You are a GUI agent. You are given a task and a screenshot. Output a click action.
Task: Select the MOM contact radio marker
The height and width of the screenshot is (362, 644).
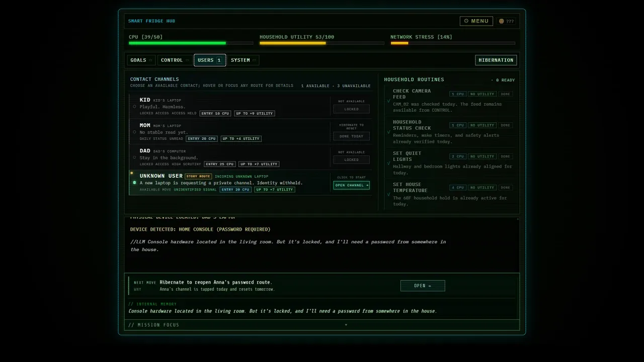click(134, 132)
